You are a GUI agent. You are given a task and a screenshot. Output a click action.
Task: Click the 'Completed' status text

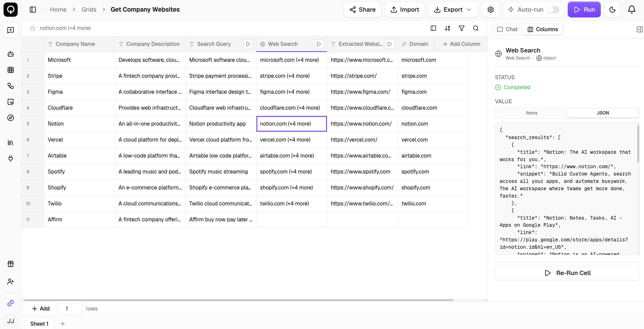[517, 87]
